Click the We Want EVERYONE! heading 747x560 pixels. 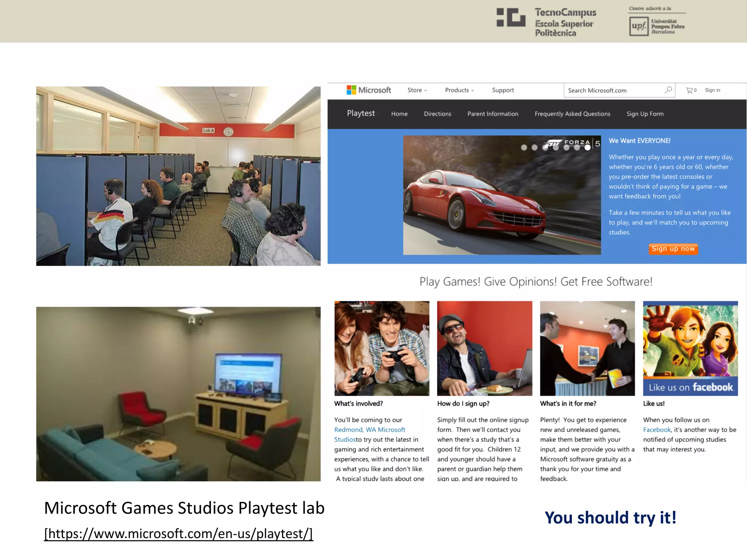click(639, 141)
